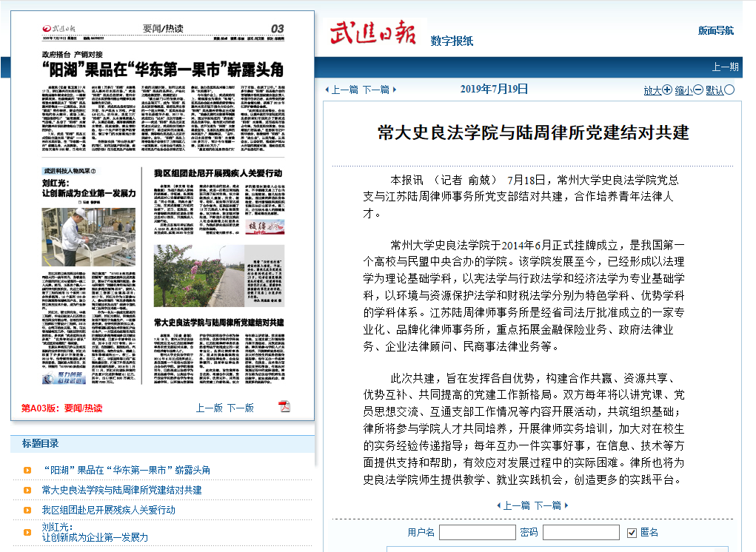Click the orange bullet beside 刘红光 headline
This screenshot has height=552, width=756.
[x=27, y=532]
